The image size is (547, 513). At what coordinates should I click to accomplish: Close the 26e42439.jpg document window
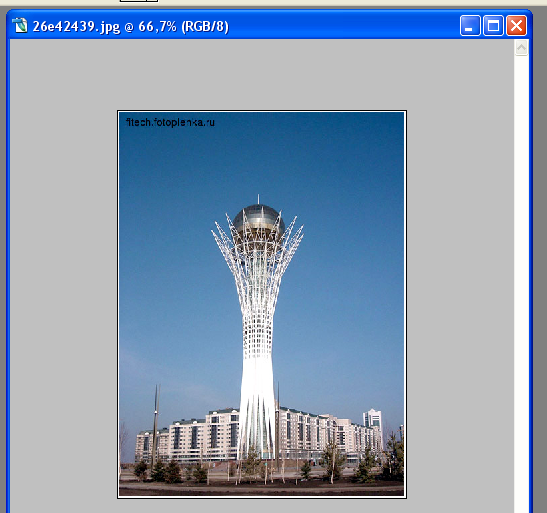(516, 25)
